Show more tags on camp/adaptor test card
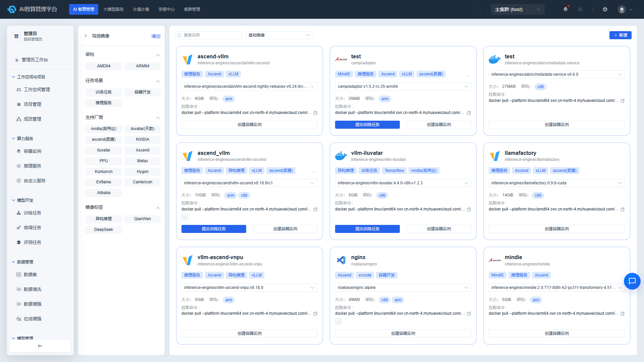 [x=468, y=75]
